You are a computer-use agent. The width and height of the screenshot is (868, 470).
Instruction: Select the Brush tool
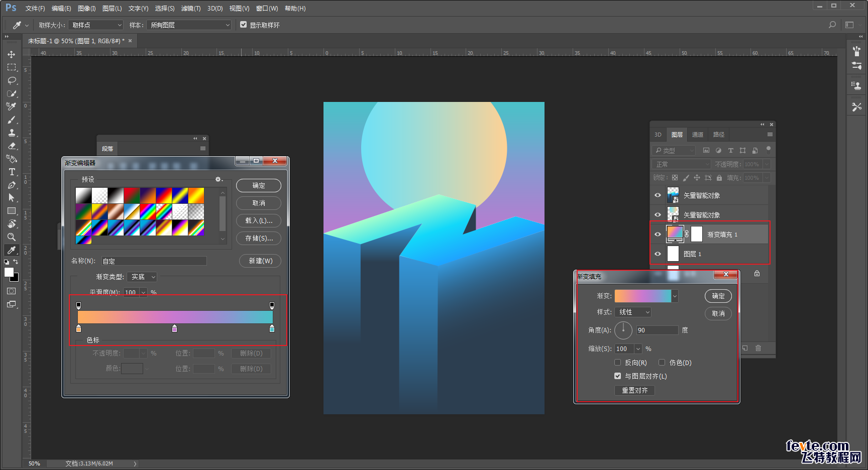(x=12, y=120)
